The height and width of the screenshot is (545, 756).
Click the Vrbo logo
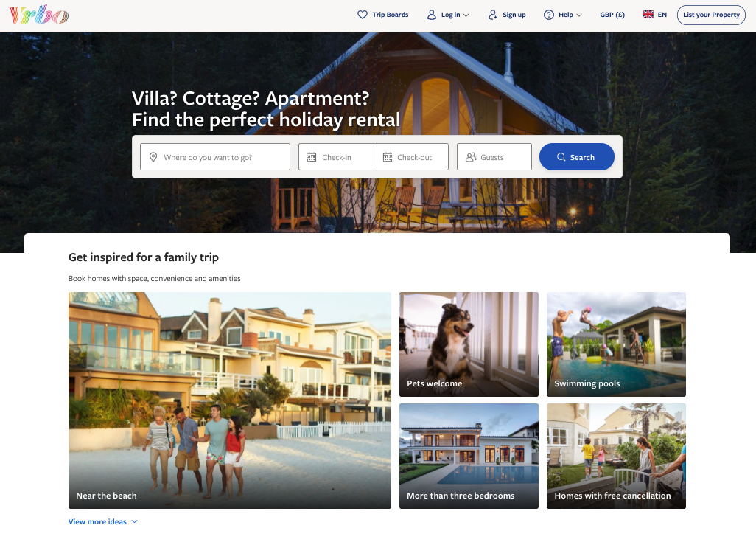(x=39, y=15)
